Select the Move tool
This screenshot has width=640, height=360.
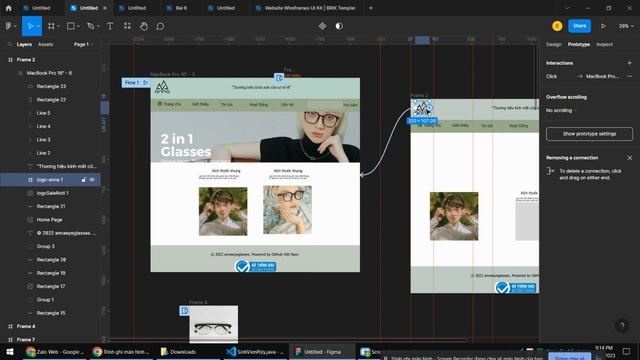30,26
